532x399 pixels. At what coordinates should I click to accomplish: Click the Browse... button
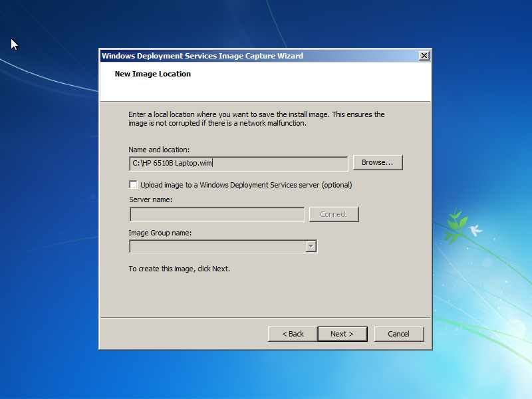(x=378, y=162)
